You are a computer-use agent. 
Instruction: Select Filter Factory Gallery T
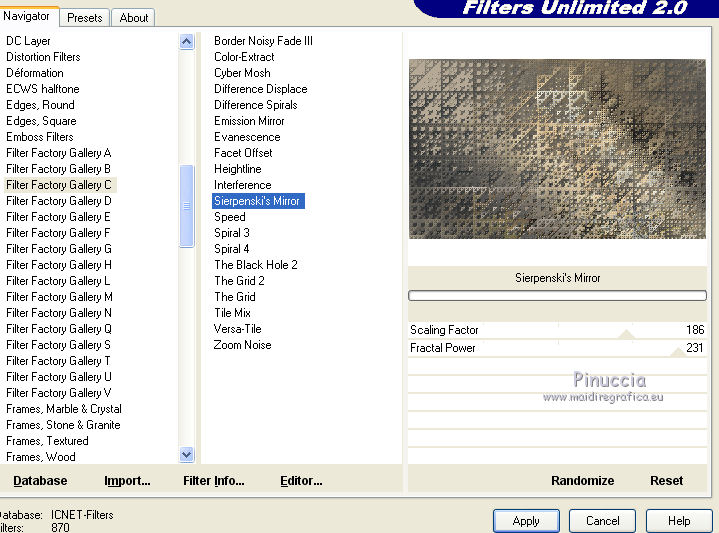(x=58, y=361)
